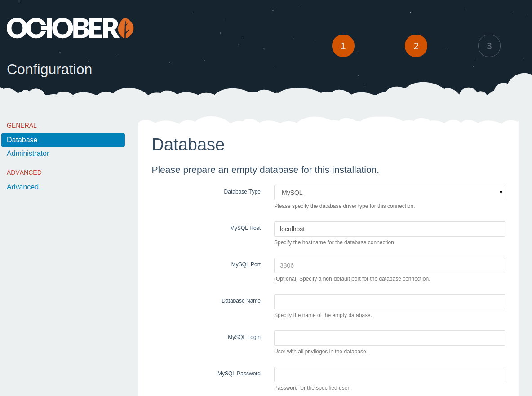Click the 'MySQL Password' label
Image resolution: width=532 pixels, height=396 pixels.
coord(239,373)
